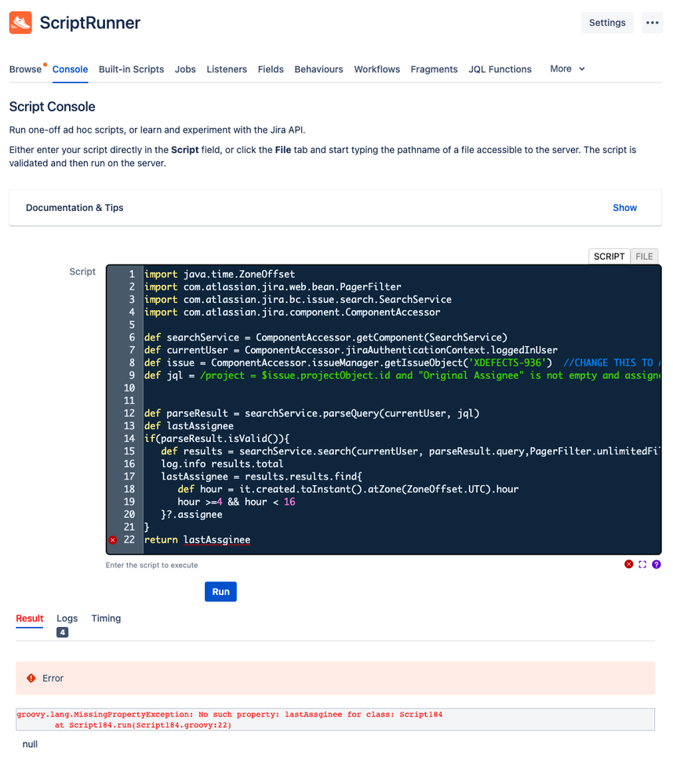Click the Logs count badge showing 4
Viewport: 673px width, 784px height.
tap(63, 633)
